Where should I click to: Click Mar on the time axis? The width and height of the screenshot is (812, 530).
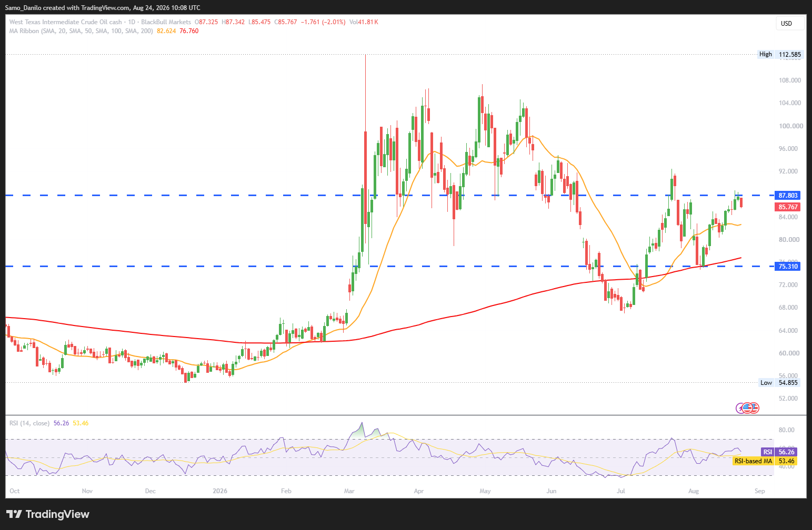point(349,491)
